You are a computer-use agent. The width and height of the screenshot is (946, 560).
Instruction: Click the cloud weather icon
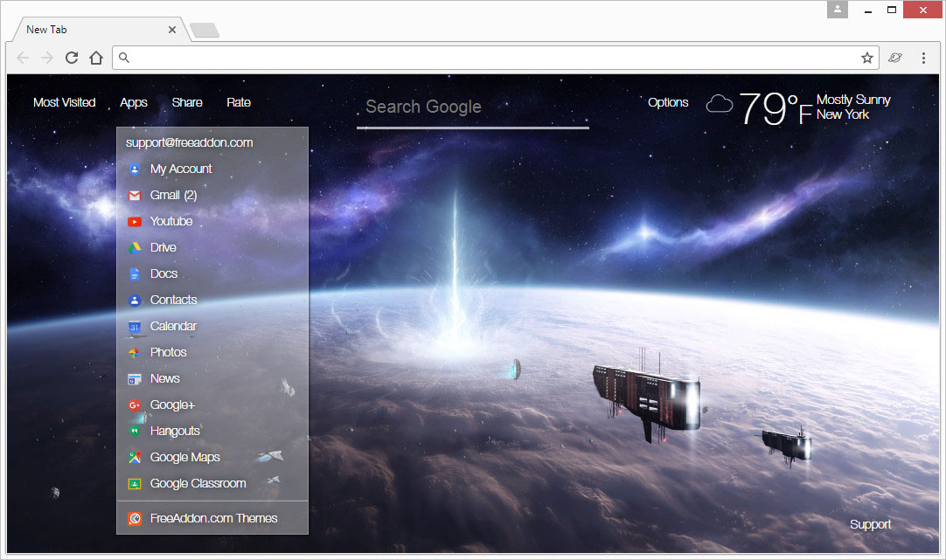coord(720,104)
